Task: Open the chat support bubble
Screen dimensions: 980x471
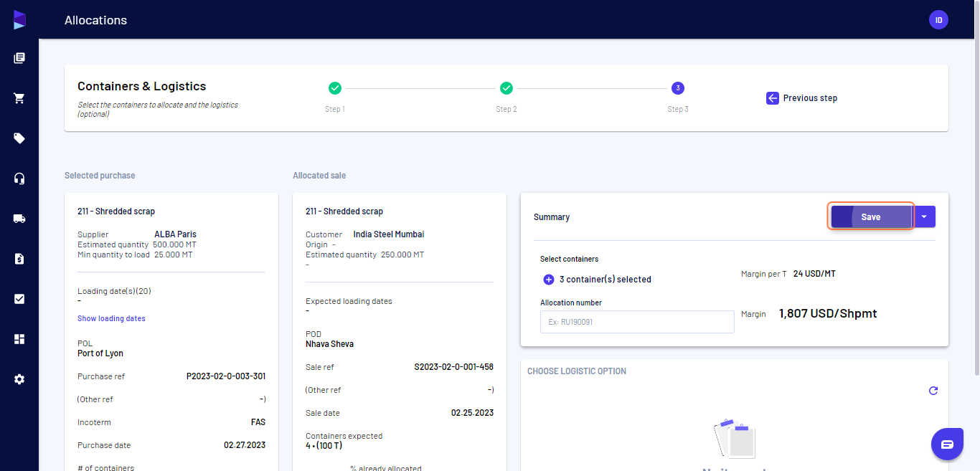Action: pos(947,444)
